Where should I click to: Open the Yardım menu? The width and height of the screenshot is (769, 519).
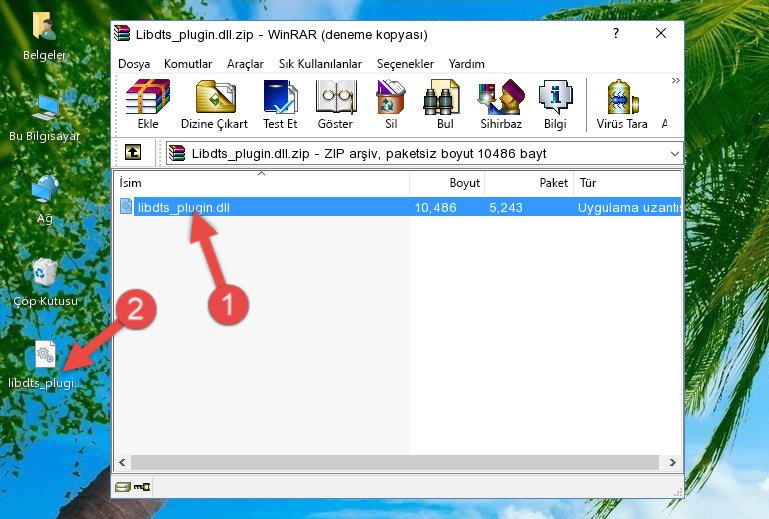[x=466, y=64]
